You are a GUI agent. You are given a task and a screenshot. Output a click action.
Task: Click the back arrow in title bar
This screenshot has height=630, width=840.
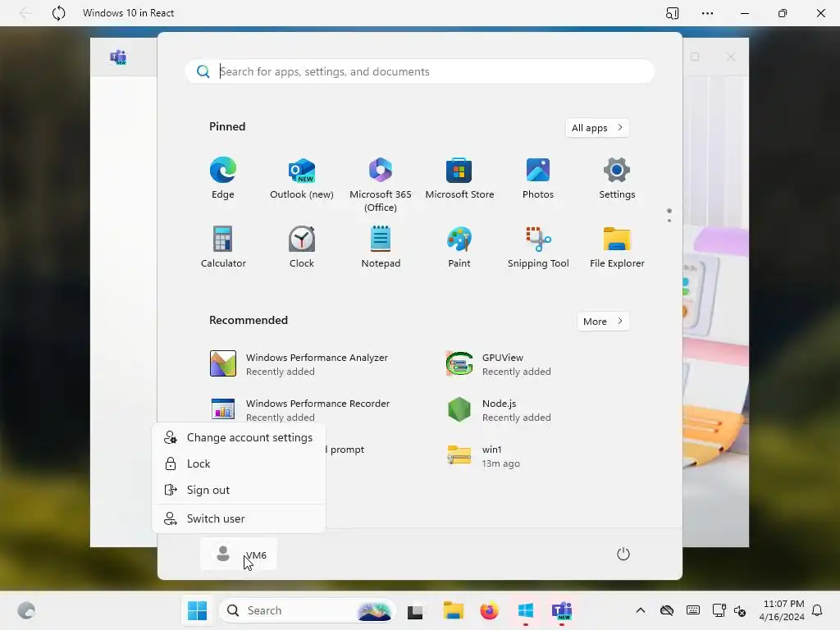point(25,13)
